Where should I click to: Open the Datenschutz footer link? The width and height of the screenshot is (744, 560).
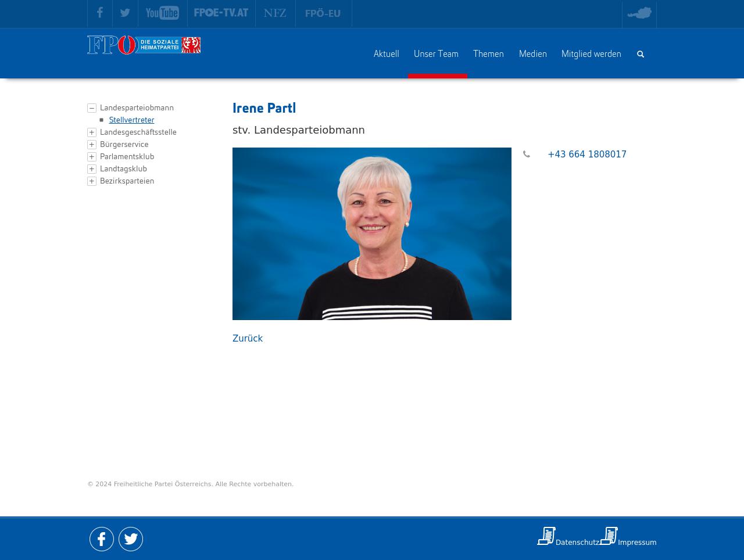coord(577,543)
